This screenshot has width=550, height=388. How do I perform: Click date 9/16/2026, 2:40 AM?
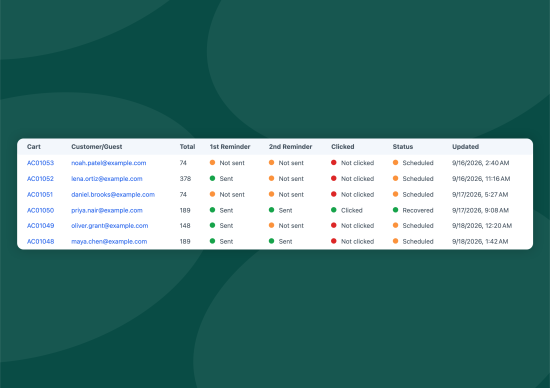click(x=481, y=163)
